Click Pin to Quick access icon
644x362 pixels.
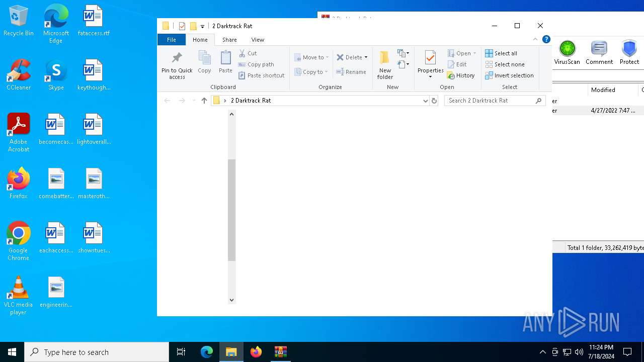(177, 57)
